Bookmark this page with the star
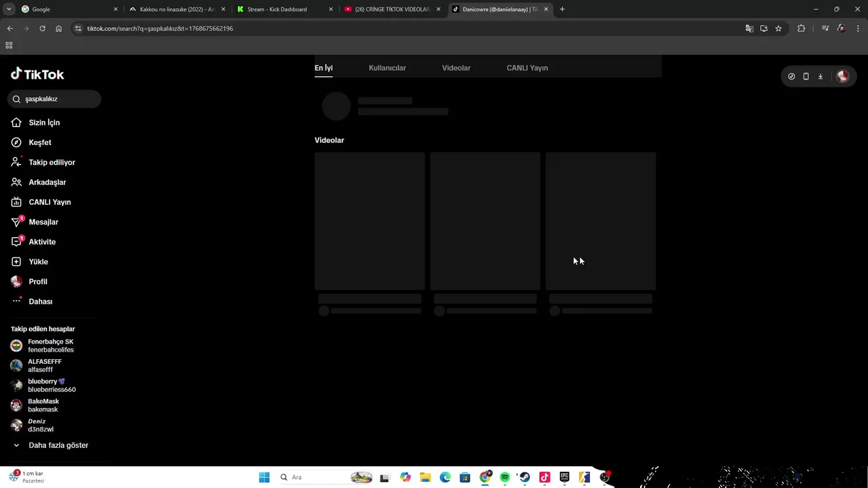Viewport: 868px width, 488px height. point(778,28)
